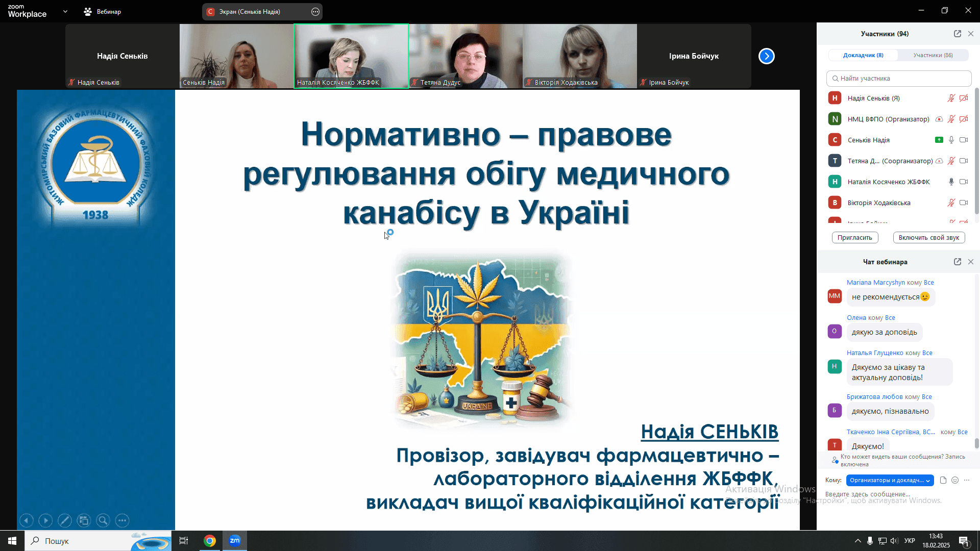Select Сеньків Надія video thumbnail
Viewport: 980px width, 551px height.
point(237,56)
